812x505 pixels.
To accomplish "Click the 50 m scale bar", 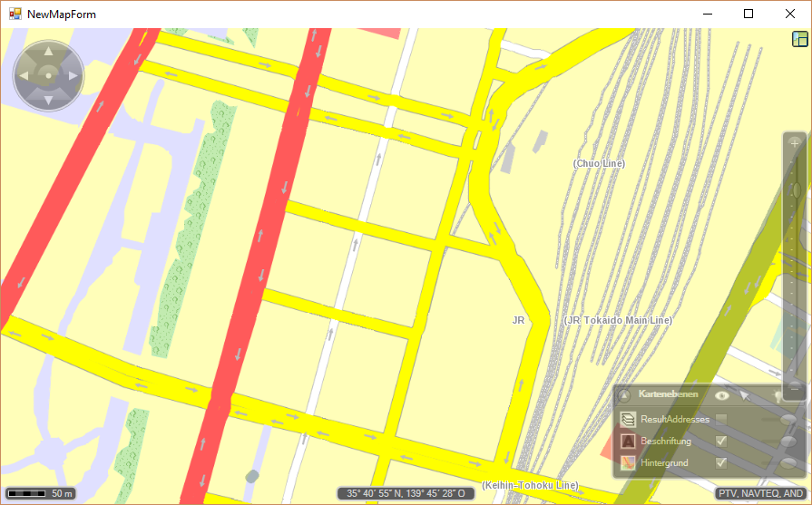I will 39,494.
